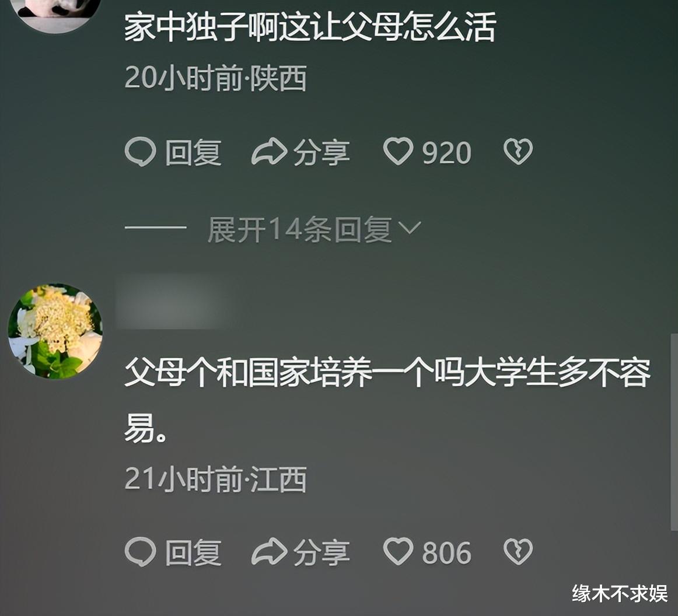678x616 pixels.
Task: Dislike the Jiangxi comment via broken heart
Action: [518, 552]
